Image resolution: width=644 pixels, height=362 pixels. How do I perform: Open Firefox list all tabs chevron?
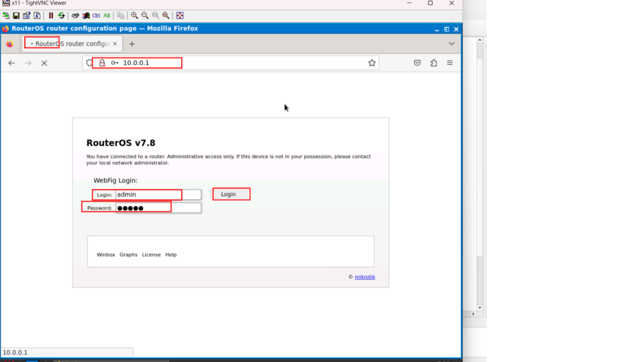452,44
